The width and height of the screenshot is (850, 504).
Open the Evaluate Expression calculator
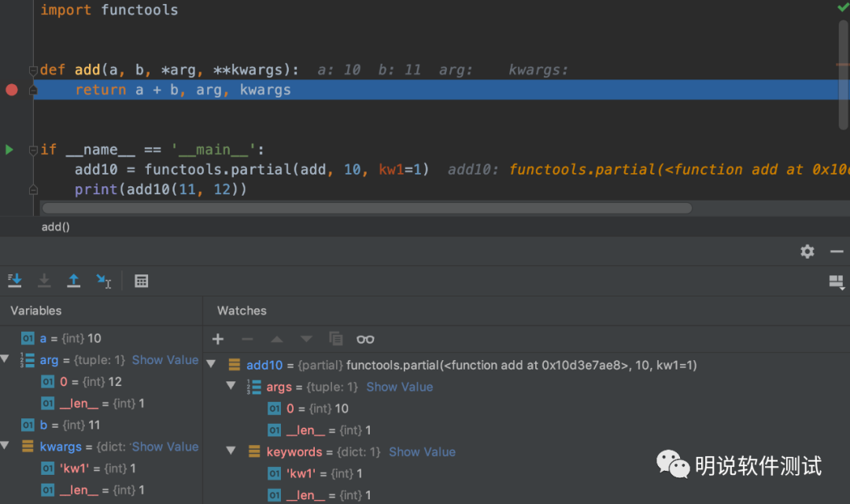(x=142, y=281)
